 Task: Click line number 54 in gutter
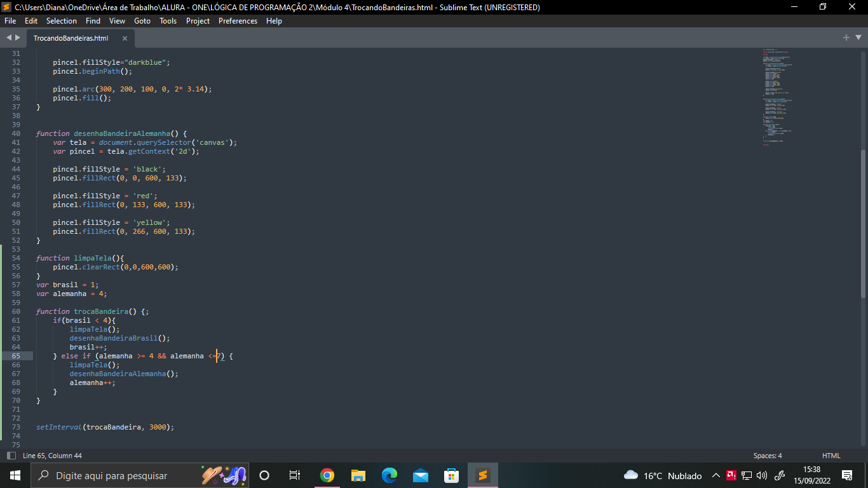pyautogui.click(x=16, y=258)
